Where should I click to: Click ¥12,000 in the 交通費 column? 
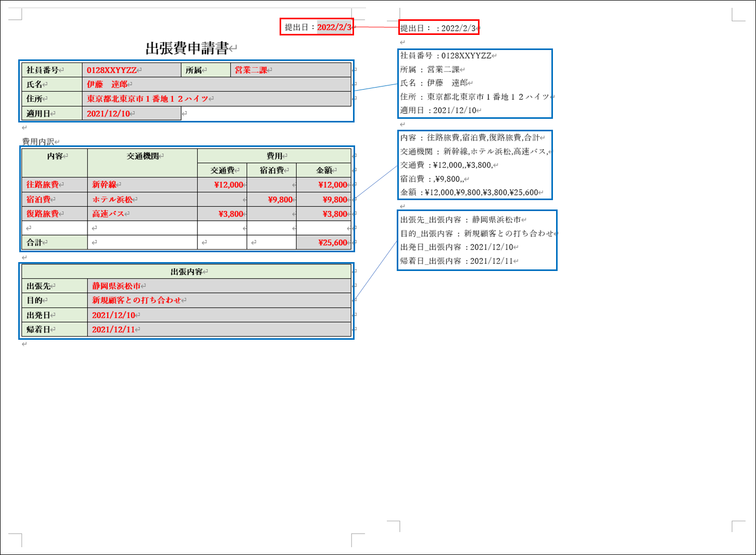tap(222, 184)
